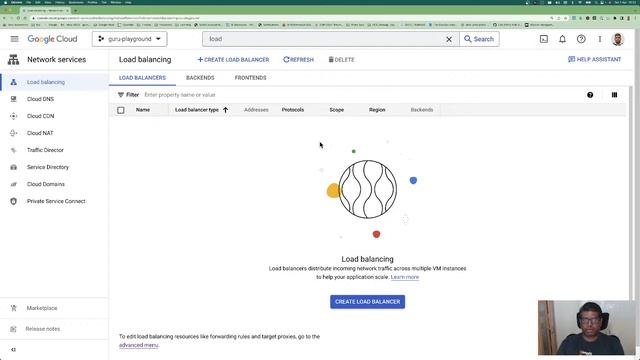640x360 pixels.
Task: Sort by Load balancer type column
Action: (197, 110)
